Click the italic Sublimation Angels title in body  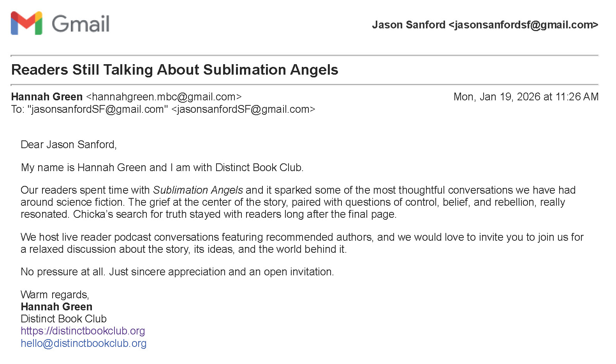[198, 190]
